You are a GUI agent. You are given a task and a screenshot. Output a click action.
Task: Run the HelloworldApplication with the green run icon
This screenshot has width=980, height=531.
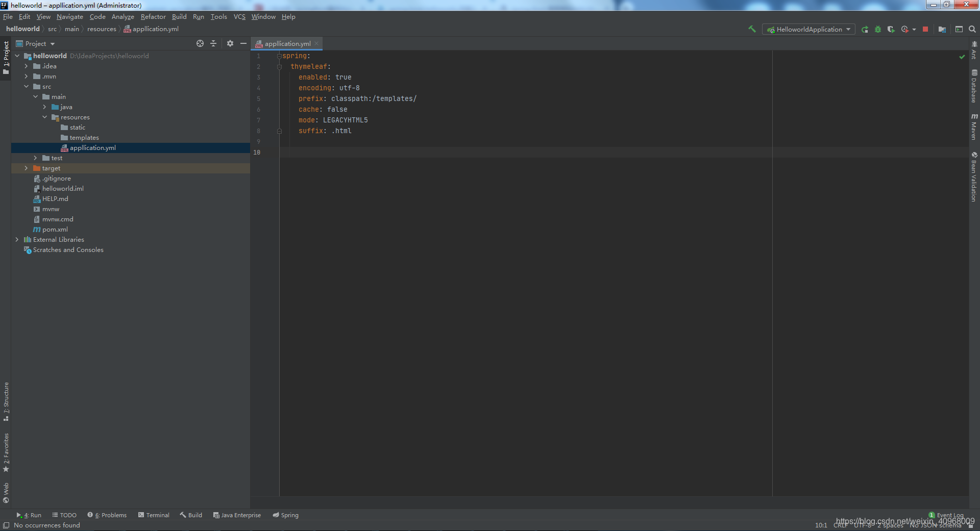[x=865, y=29]
